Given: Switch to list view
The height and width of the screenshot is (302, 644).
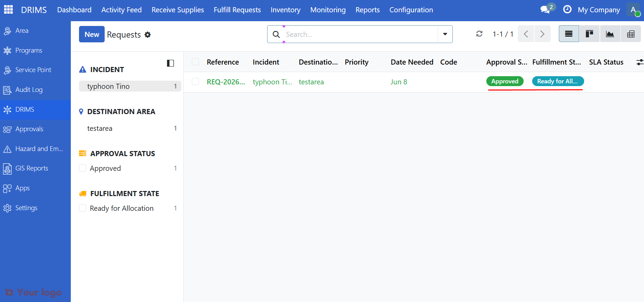Looking at the screenshot, I should [x=569, y=34].
